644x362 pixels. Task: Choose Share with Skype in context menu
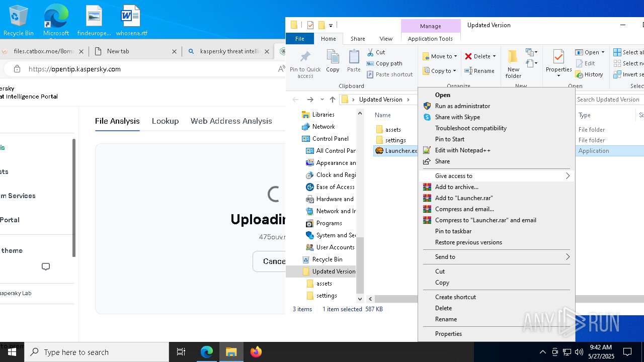[496, 117]
